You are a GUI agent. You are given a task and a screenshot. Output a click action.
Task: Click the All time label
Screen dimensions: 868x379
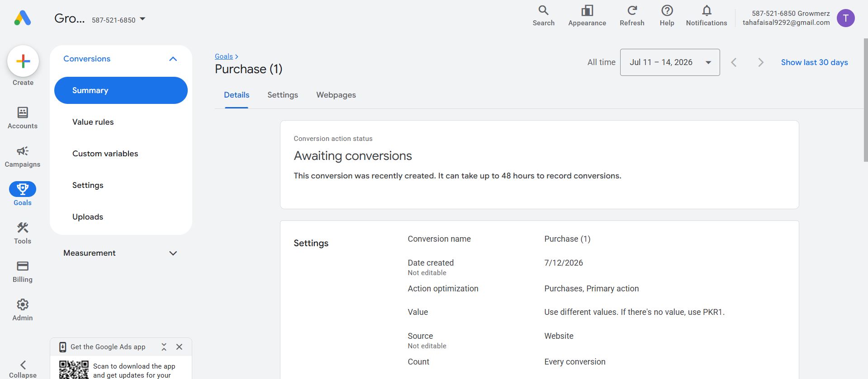tap(601, 62)
